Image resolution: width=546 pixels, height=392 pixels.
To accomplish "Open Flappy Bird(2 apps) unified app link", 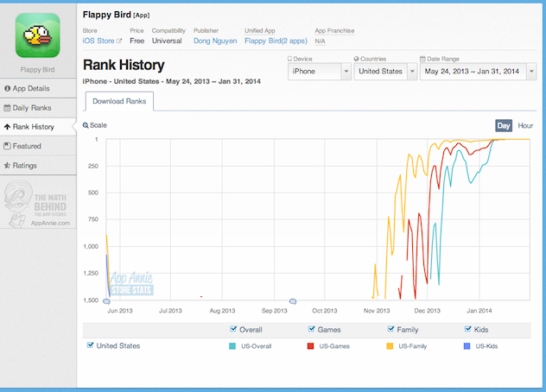I will [276, 41].
